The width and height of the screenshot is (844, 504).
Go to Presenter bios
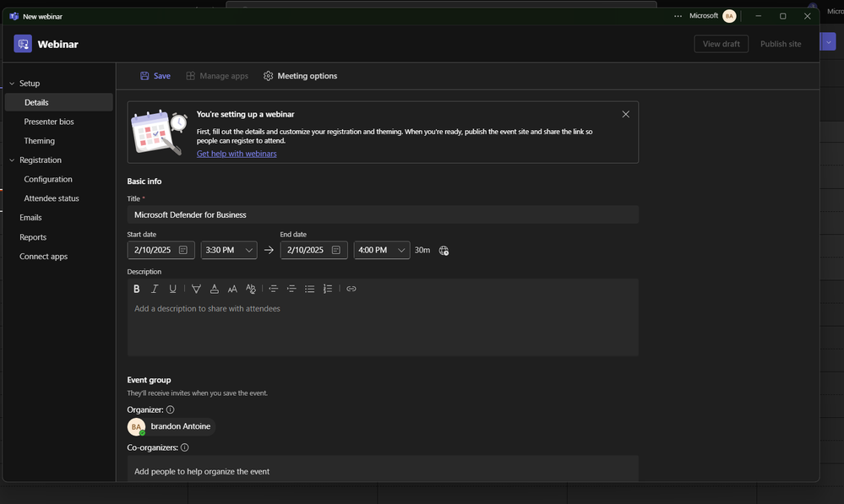[x=49, y=122]
